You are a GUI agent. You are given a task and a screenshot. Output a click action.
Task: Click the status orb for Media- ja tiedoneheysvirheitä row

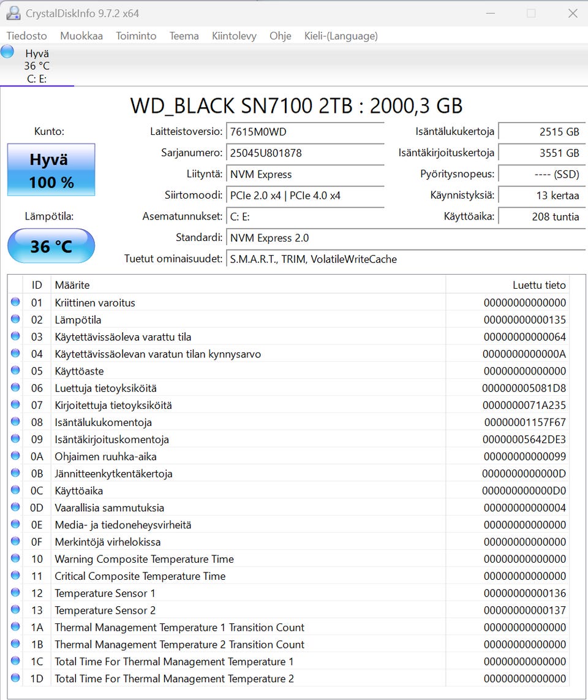(x=15, y=523)
